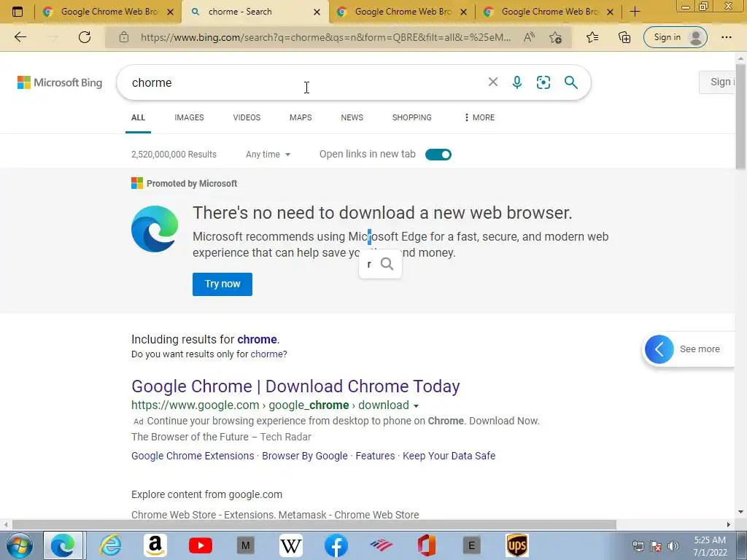Open Edge settings and more menu
This screenshot has height=560, width=747.
click(726, 37)
